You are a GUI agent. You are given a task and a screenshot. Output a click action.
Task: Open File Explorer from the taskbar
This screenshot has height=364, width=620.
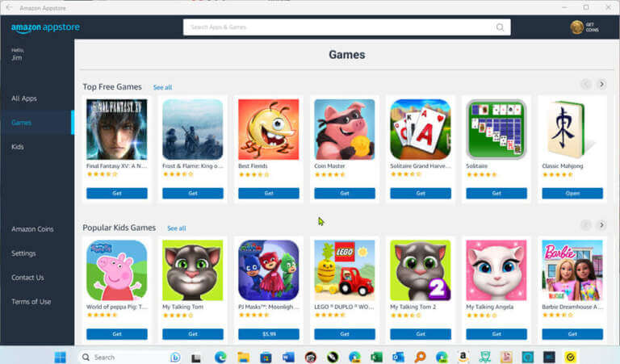pyautogui.click(x=243, y=358)
